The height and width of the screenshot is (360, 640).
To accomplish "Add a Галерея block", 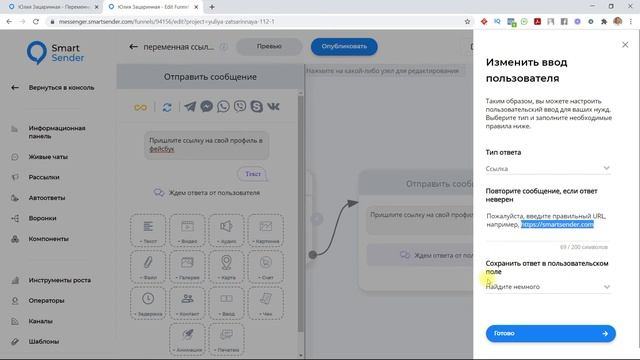I will click(187, 267).
